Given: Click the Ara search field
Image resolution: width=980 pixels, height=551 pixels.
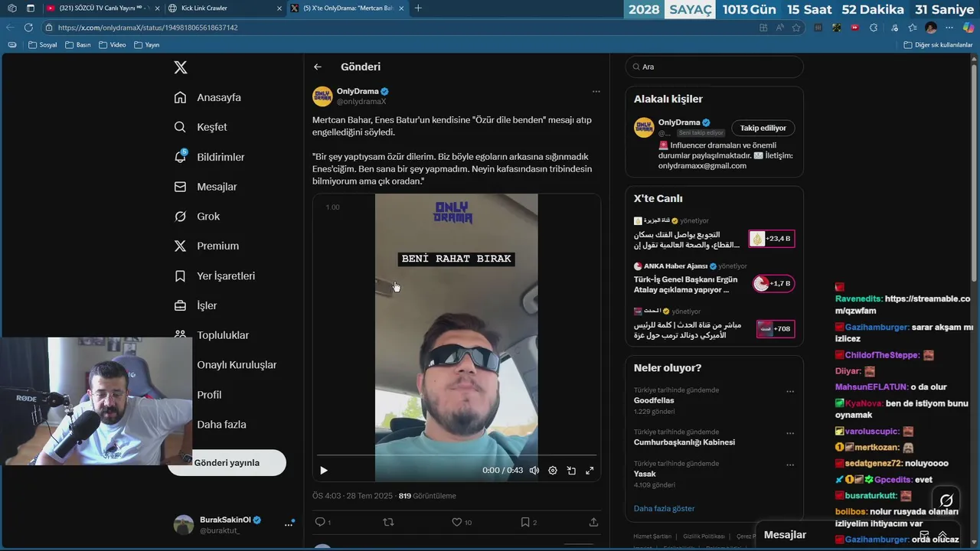Looking at the screenshot, I should [x=714, y=67].
